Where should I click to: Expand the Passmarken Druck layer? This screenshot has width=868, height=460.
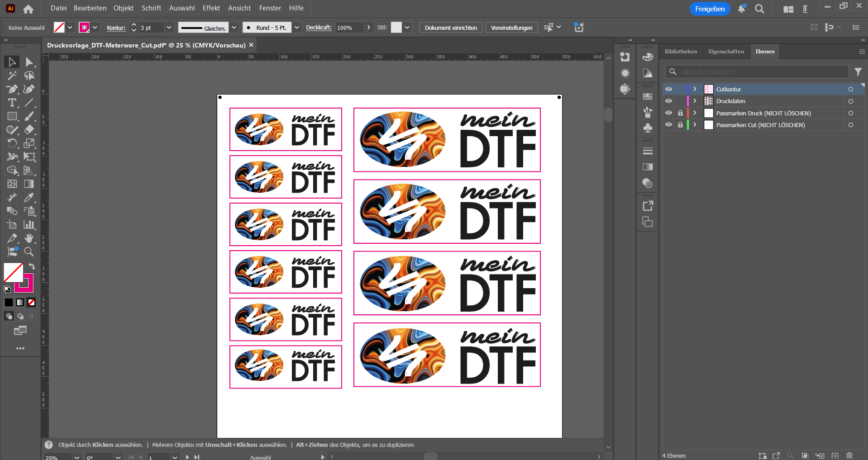pyautogui.click(x=695, y=113)
